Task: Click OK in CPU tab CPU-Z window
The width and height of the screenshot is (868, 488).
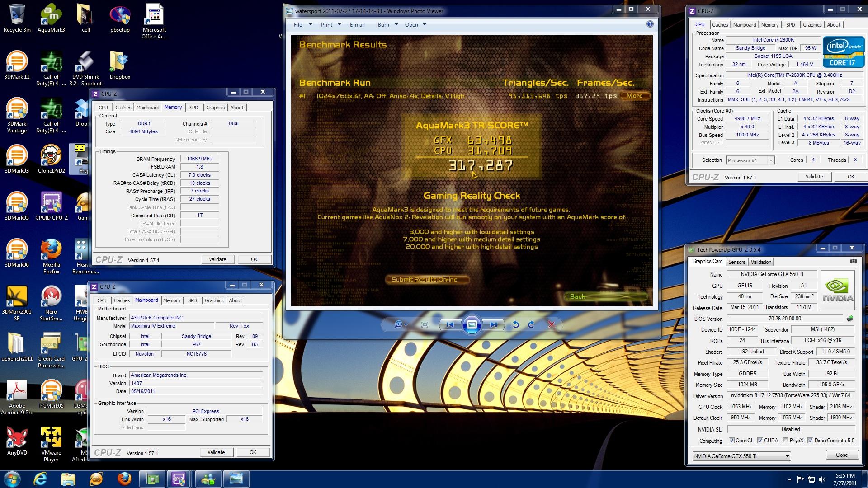Action: 851,177
